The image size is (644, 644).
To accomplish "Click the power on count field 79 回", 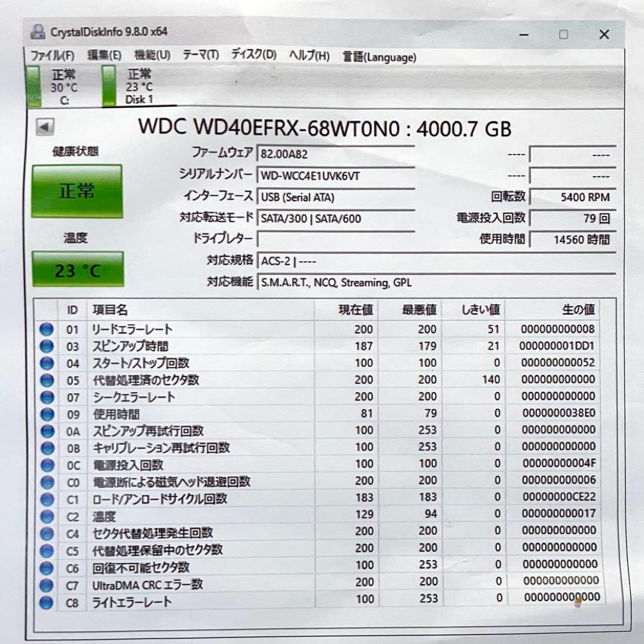I will tap(572, 218).
